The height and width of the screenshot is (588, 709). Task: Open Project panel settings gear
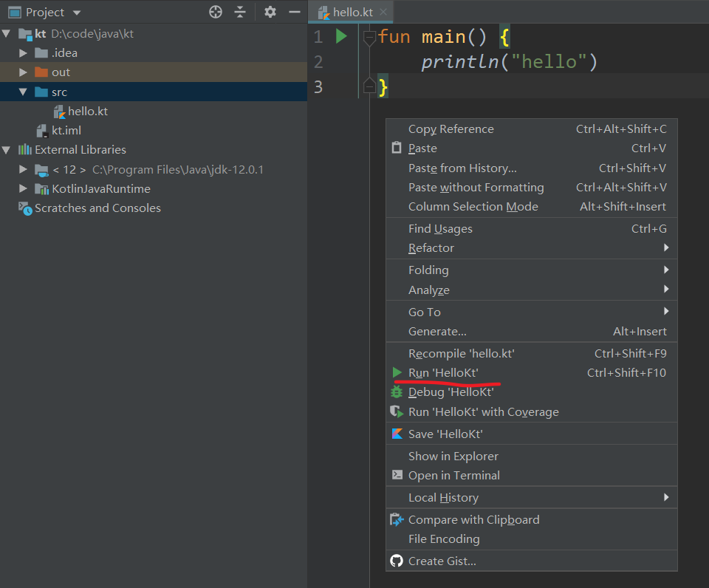coord(270,12)
